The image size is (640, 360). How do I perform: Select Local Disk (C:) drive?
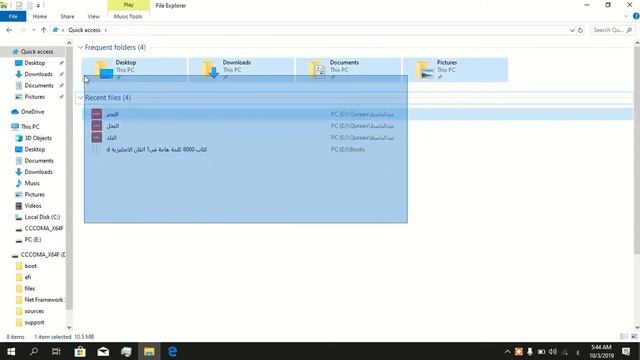[x=42, y=217]
